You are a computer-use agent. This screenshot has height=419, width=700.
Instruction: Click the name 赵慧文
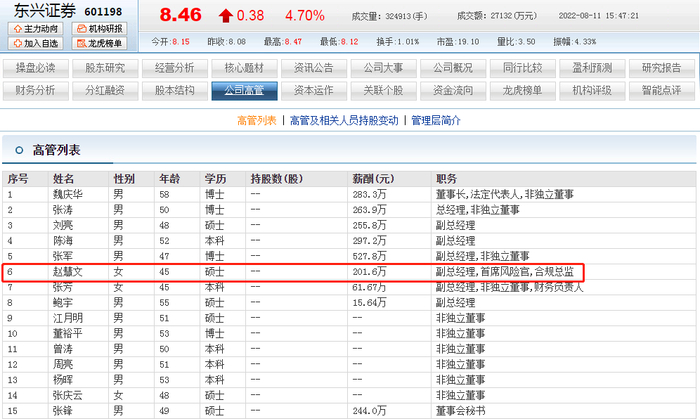click(x=68, y=272)
